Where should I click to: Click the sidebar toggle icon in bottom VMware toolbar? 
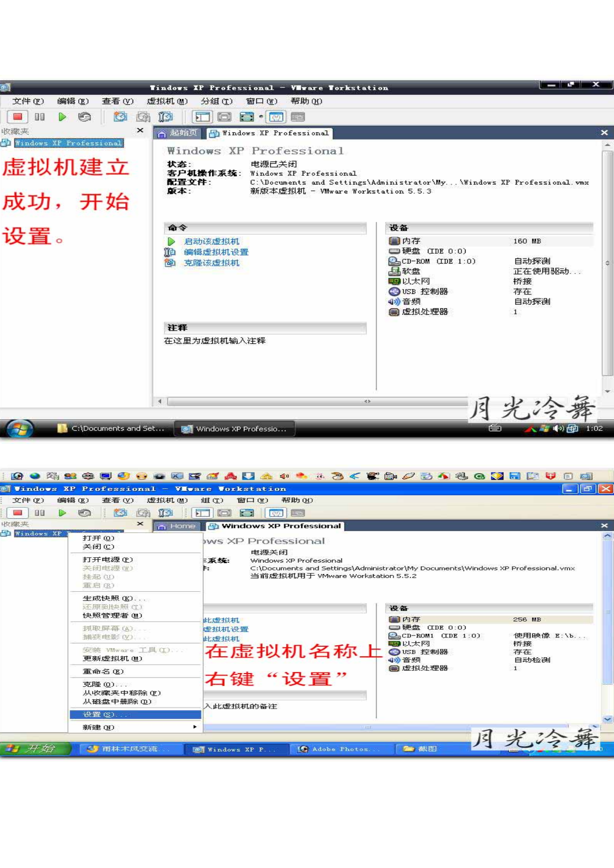tap(203, 513)
